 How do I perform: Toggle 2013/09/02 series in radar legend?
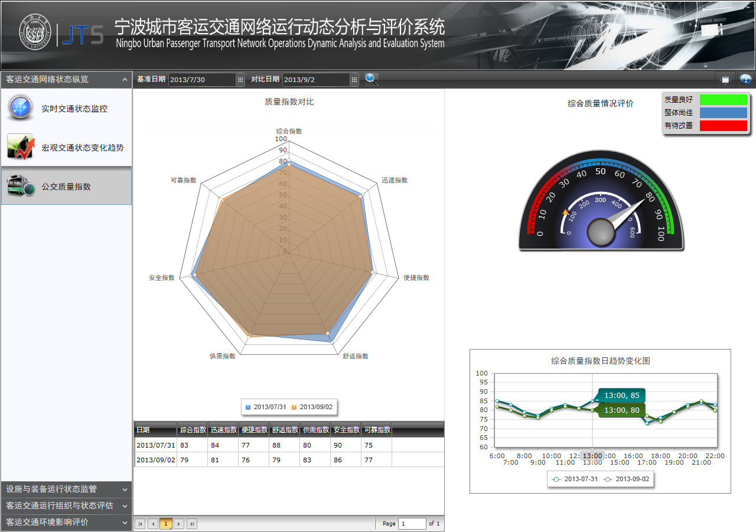click(x=312, y=407)
